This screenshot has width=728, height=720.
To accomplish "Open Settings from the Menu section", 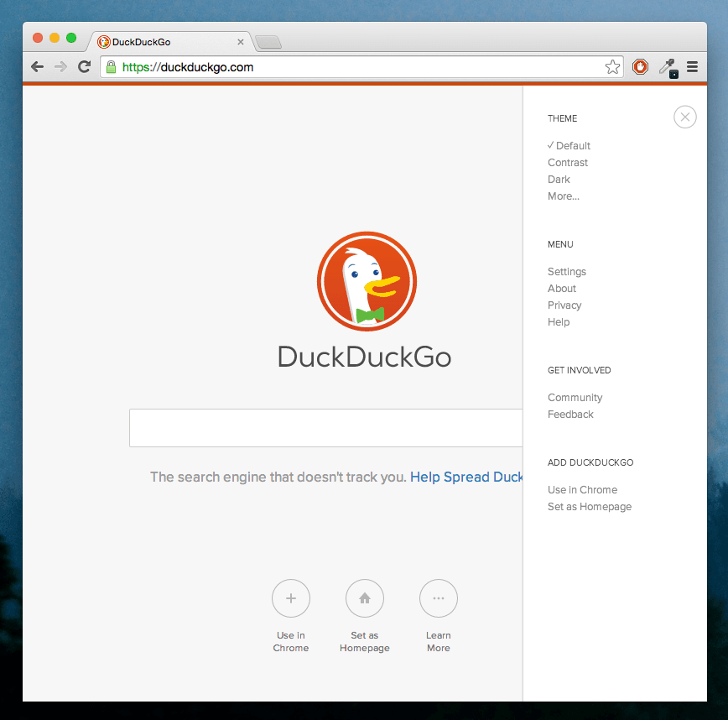I will tap(566, 271).
